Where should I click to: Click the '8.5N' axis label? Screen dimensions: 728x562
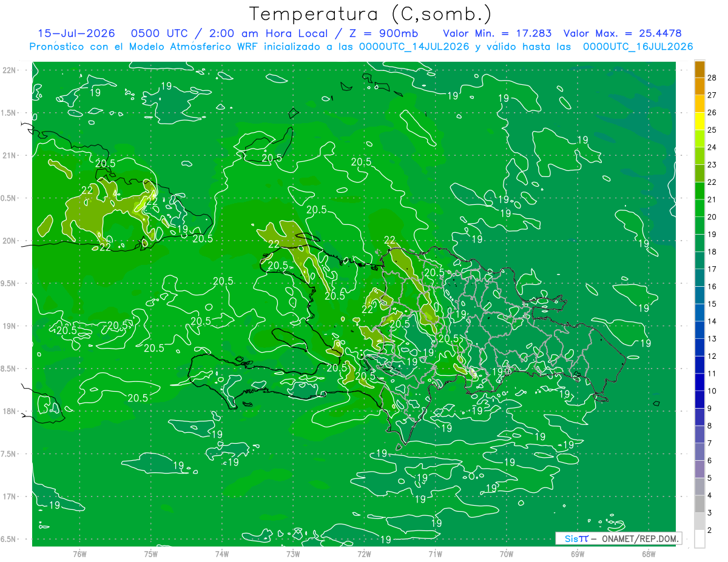[x=8, y=369]
